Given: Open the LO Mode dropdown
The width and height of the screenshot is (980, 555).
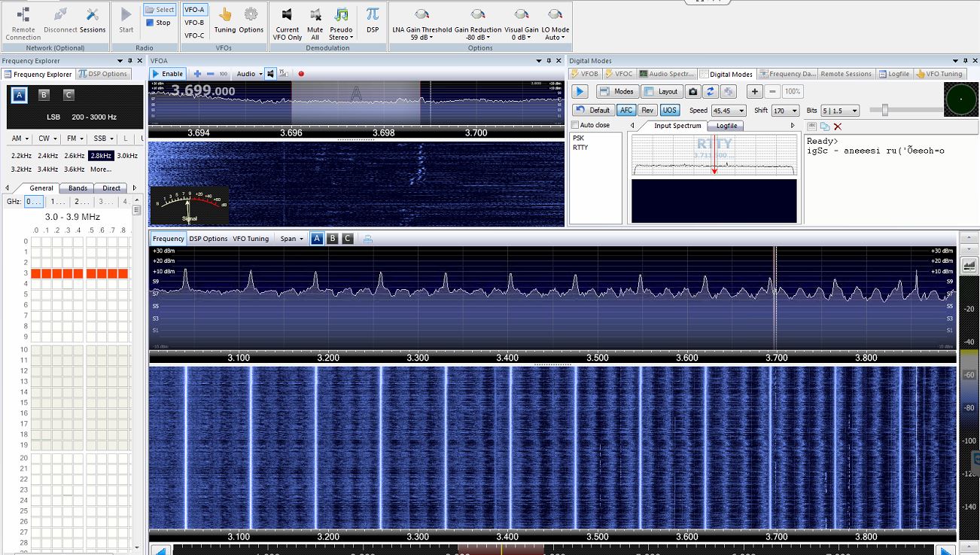Looking at the screenshot, I should pyautogui.click(x=555, y=24).
